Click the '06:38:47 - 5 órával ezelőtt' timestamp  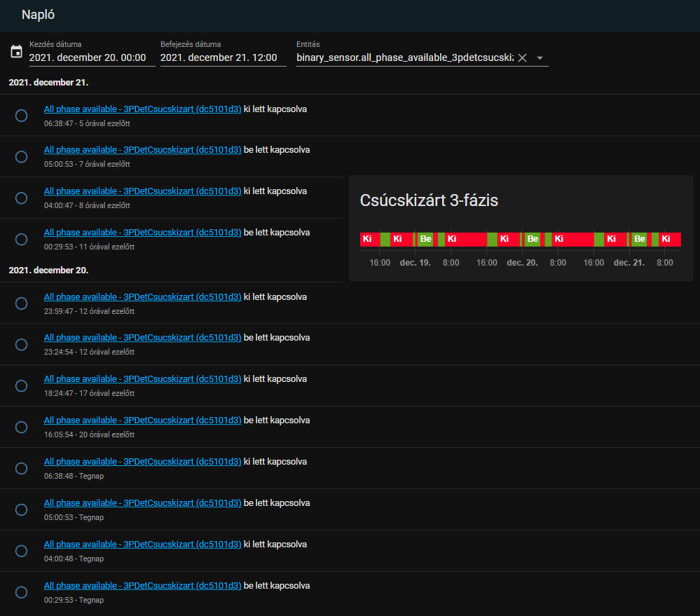pyautogui.click(x=87, y=123)
